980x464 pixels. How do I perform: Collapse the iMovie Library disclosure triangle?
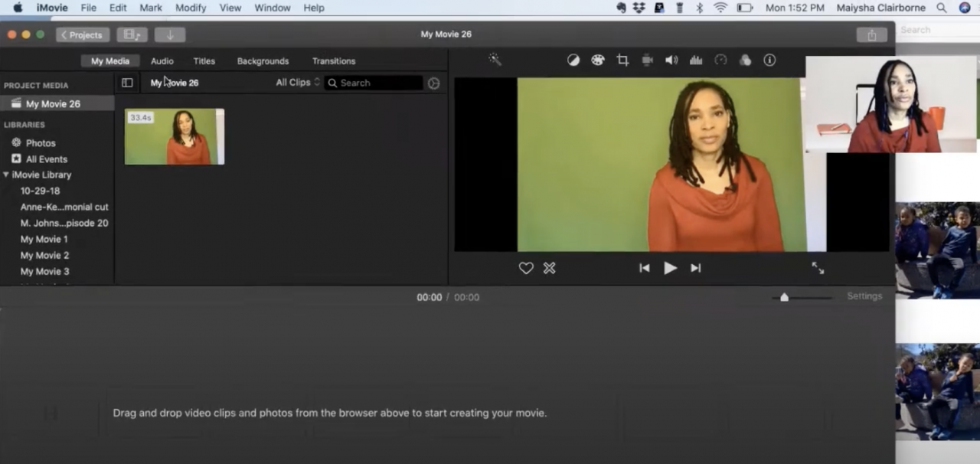point(6,175)
